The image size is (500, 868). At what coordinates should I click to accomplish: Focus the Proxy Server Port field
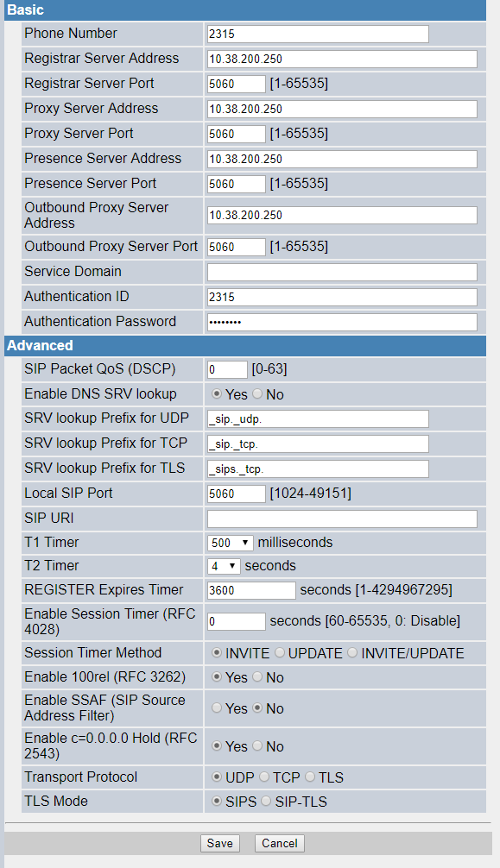coord(236,134)
